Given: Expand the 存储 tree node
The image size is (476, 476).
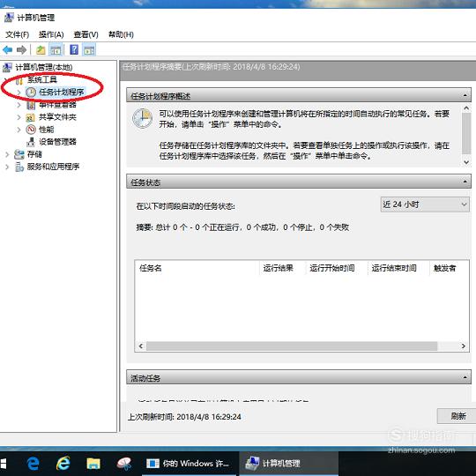Looking at the screenshot, I should point(7,154).
